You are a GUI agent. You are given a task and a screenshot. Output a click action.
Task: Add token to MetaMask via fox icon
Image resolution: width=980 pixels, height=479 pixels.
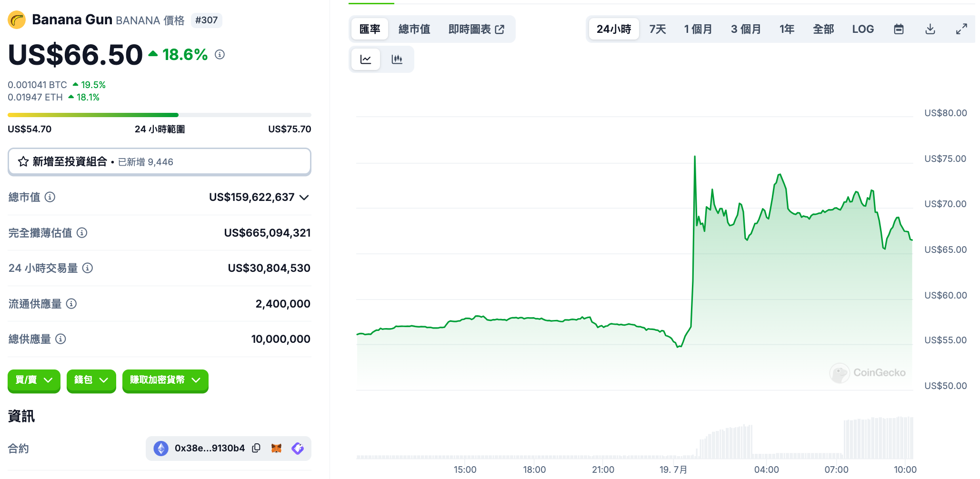277,448
